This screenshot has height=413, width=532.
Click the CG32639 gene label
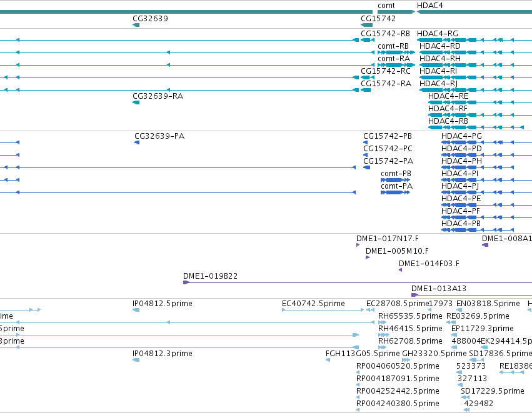(150, 19)
